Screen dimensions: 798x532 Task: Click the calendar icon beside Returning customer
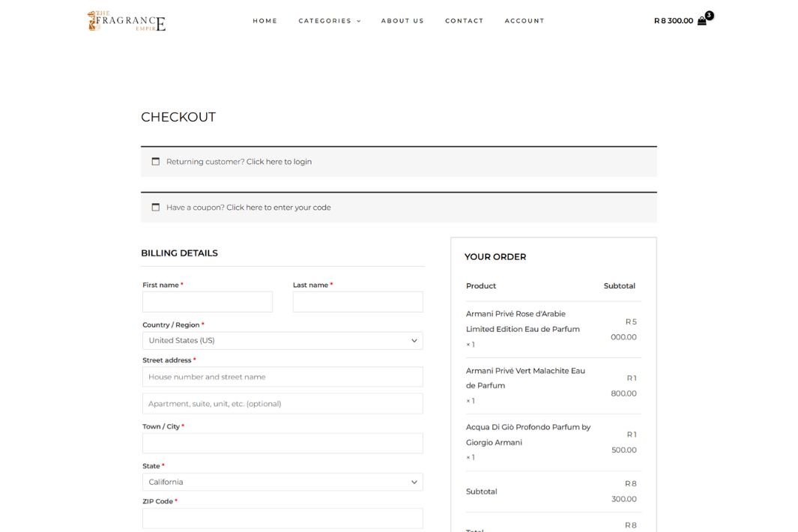[156, 161]
